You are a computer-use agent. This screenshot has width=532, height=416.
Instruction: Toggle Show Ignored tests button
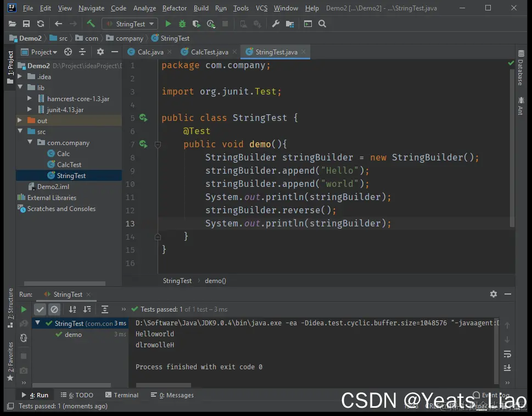click(x=54, y=309)
